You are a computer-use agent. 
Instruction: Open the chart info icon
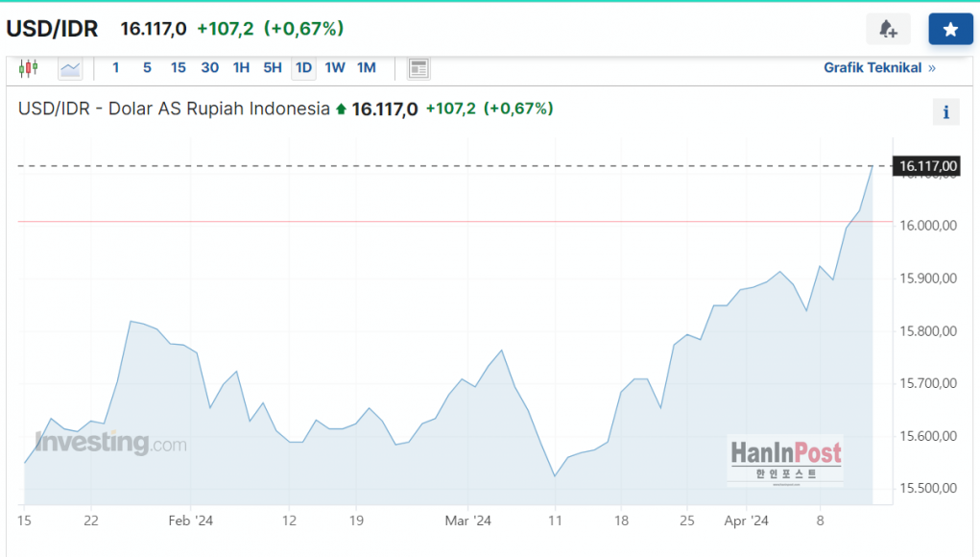[945, 112]
